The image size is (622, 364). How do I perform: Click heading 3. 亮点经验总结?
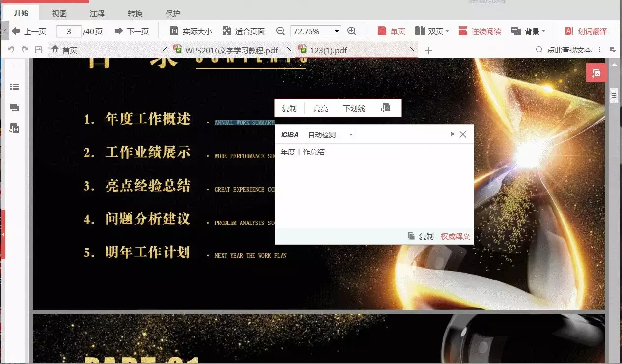coord(137,186)
